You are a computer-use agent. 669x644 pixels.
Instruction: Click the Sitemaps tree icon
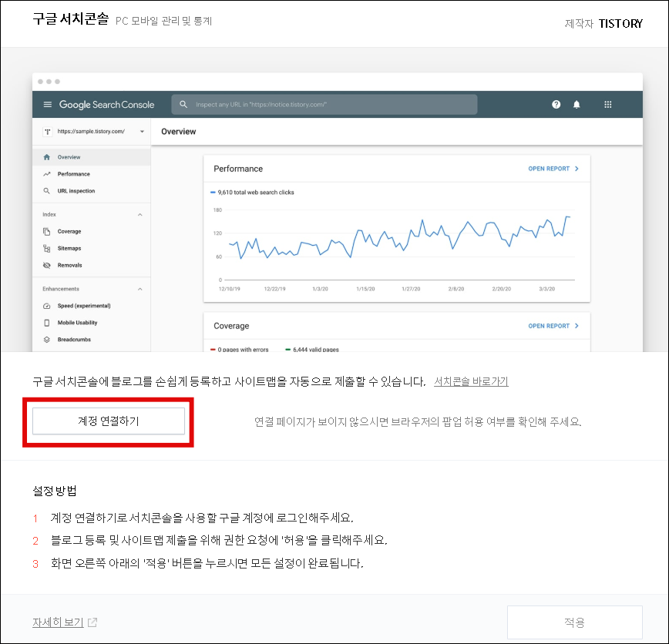(46, 248)
